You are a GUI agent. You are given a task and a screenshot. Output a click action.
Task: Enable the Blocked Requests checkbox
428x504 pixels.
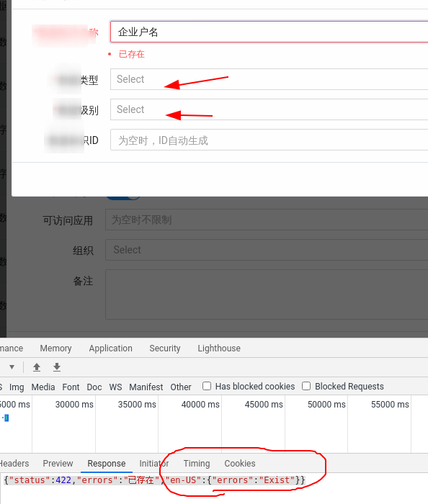306,386
